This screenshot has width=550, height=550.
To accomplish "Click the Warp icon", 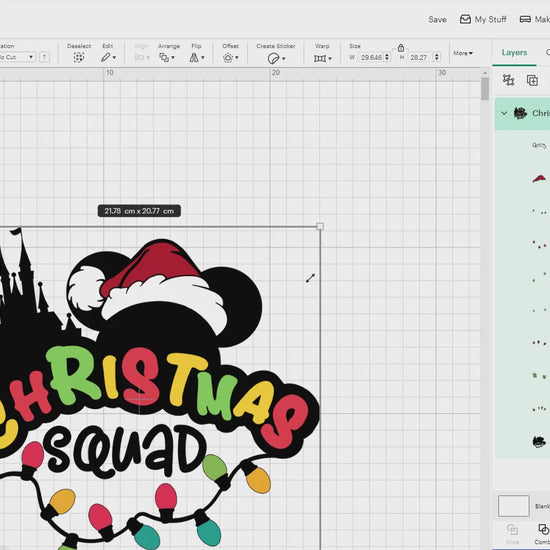I will pos(320,58).
